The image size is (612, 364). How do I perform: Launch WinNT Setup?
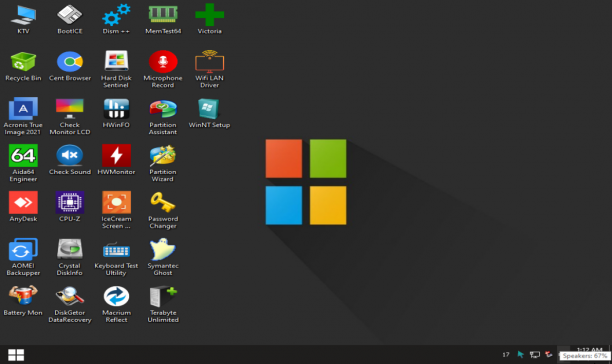tap(209, 113)
